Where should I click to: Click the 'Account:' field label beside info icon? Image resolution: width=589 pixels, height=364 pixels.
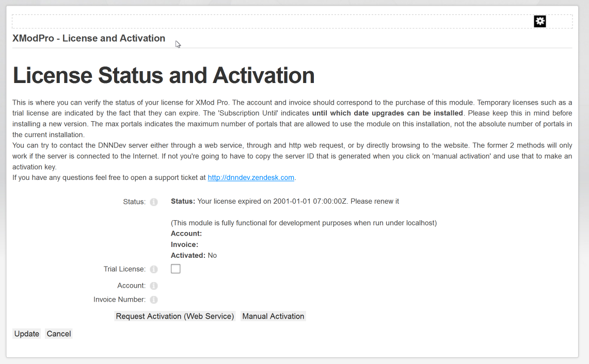click(x=132, y=286)
